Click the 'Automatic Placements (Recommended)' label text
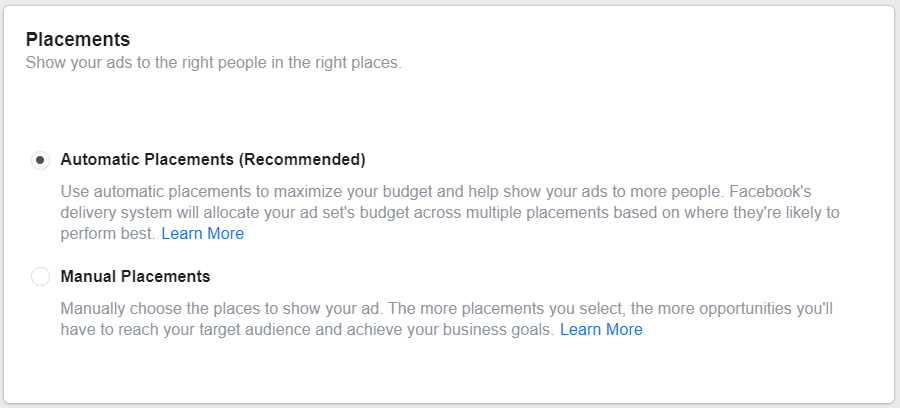Screen dimensions: 900x408 (213, 160)
